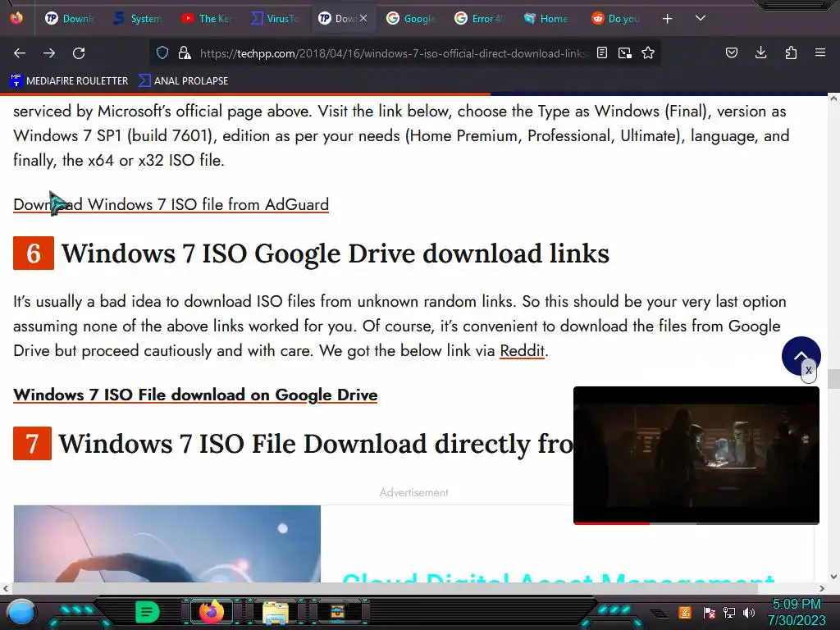The width and height of the screenshot is (840, 630).
Task: Open the network tray icon
Action: [729, 612]
